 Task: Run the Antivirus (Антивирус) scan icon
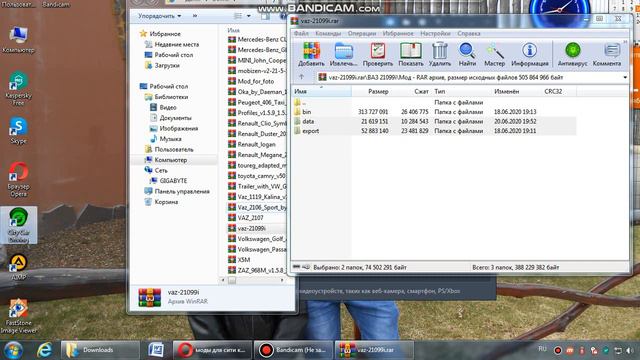pos(573,54)
